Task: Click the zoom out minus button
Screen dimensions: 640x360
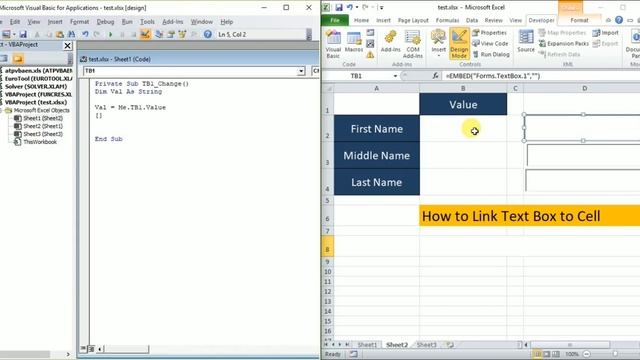Action: click(587, 354)
